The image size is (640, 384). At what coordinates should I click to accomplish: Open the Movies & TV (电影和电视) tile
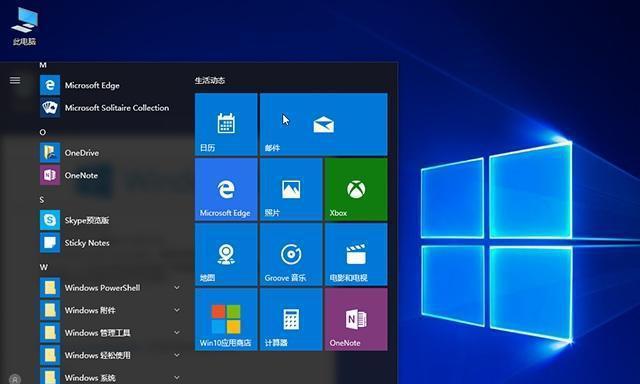356,254
